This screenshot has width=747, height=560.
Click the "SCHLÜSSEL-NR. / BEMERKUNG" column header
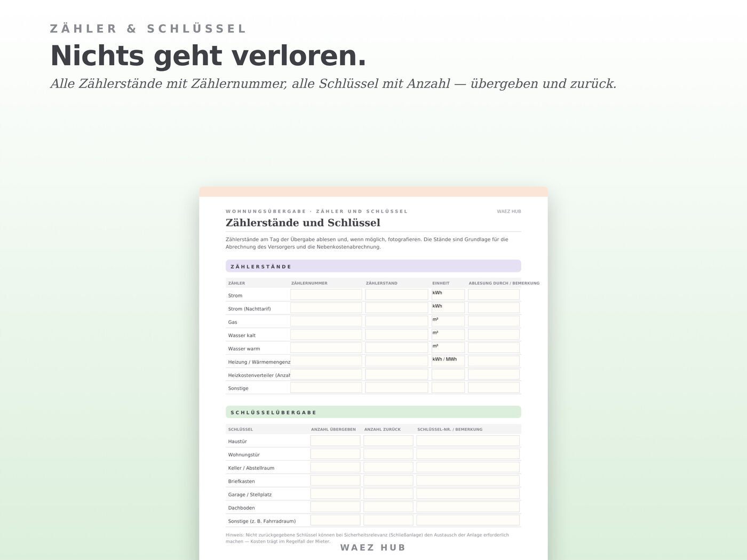pos(450,429)
